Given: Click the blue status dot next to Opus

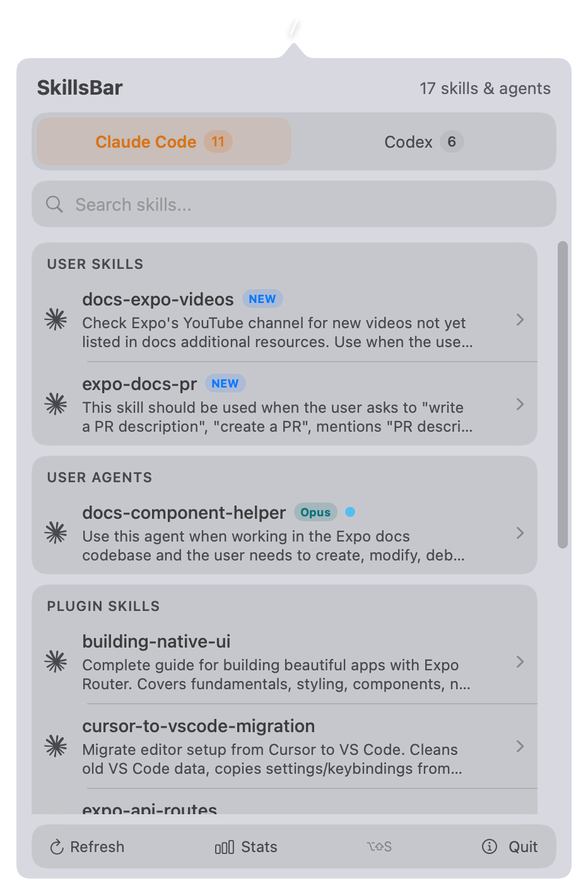Looking at the screenshot, I should 351,512.
